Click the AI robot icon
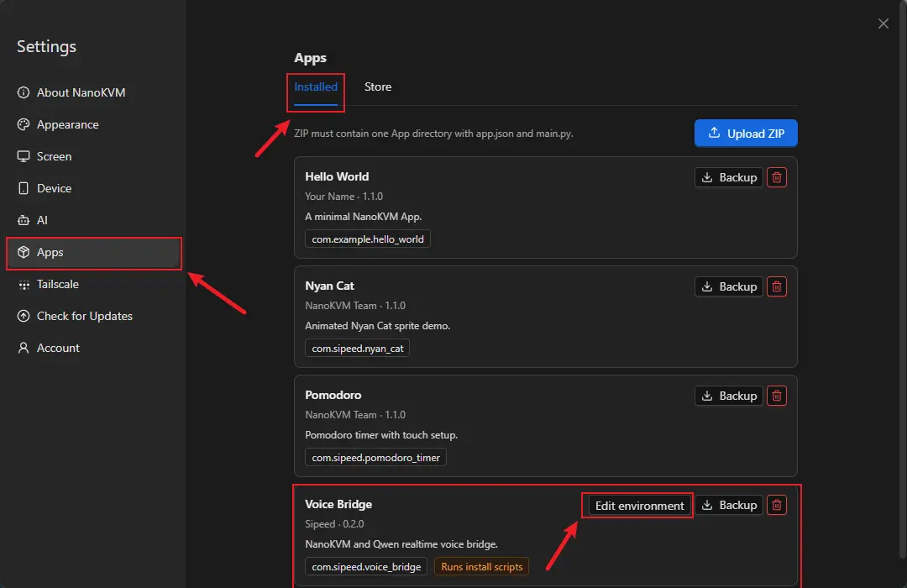Viewport: 907px width, 588px height. [x=24, y=220]
